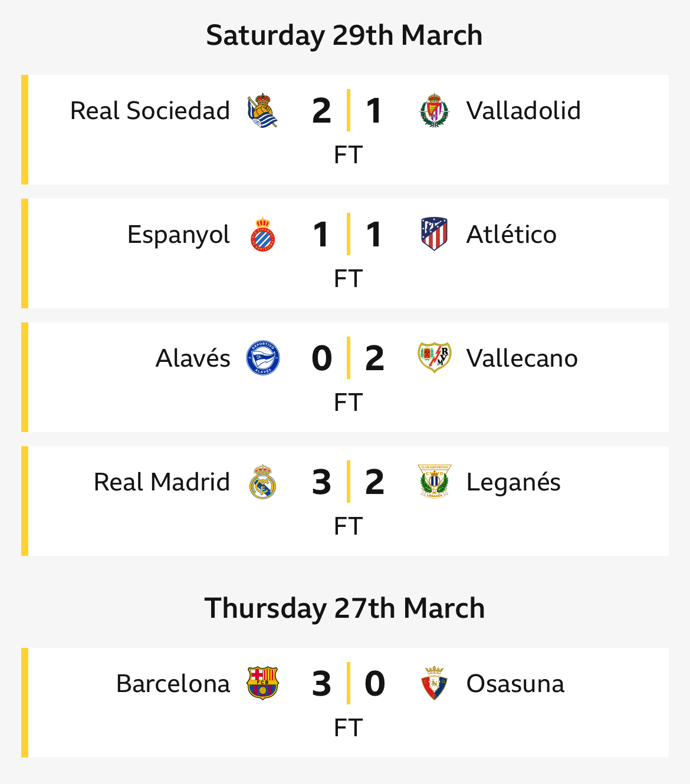690x784 pixels.
Task: Select the Leganés club badge
Action: click(x=434, y=482)
